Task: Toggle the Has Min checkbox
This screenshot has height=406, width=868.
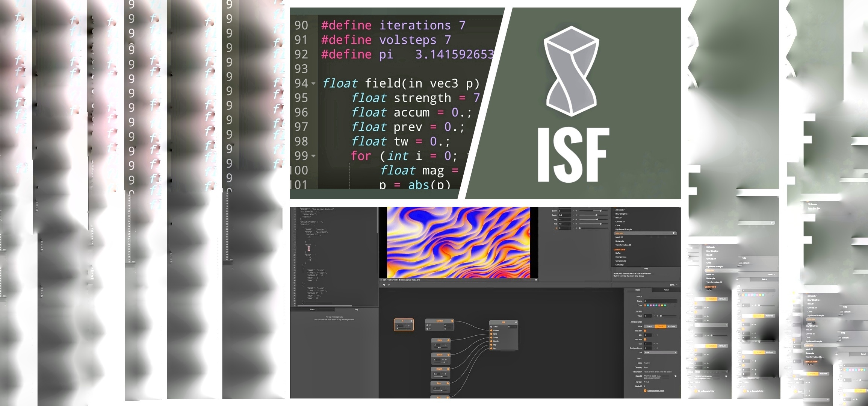Action: click(x=645, y=331)
